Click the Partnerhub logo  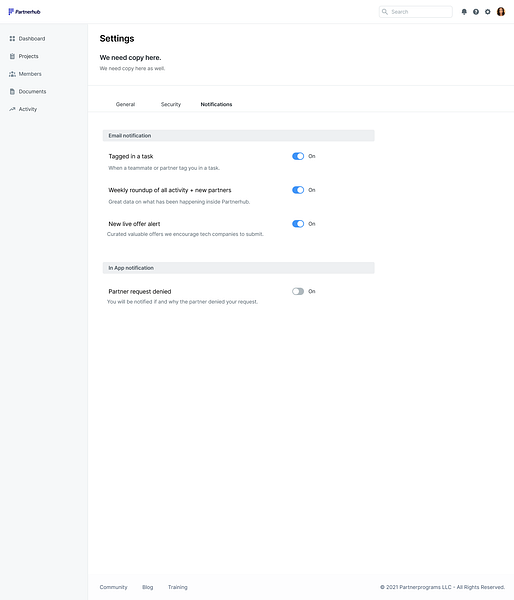coord(24,12)
